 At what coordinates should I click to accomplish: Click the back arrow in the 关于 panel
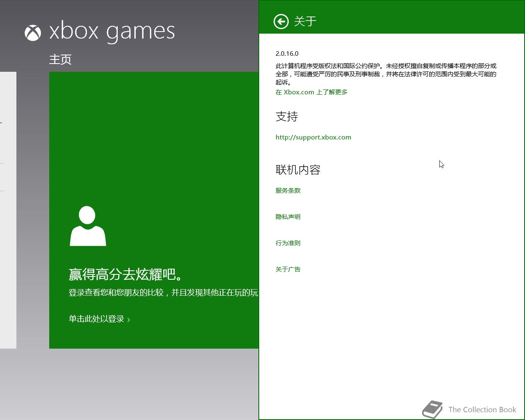pyautogui.click(x=281, y=21)
